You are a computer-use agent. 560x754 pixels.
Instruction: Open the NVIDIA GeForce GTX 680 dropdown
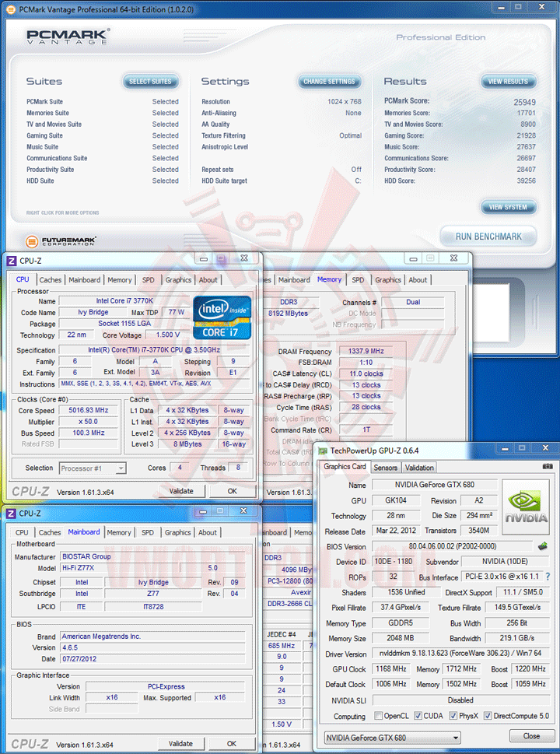[x=392, y=737]
